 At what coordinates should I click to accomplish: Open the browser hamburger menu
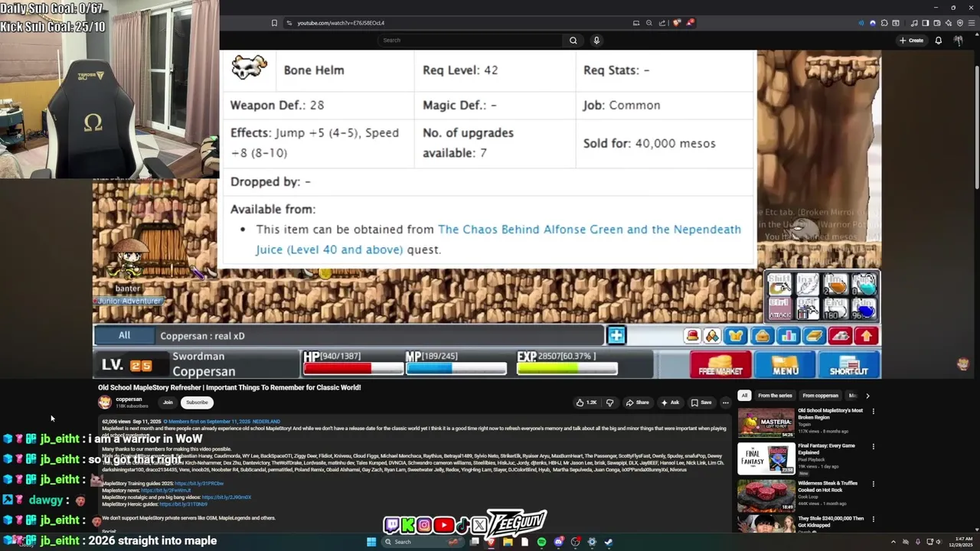972,23
